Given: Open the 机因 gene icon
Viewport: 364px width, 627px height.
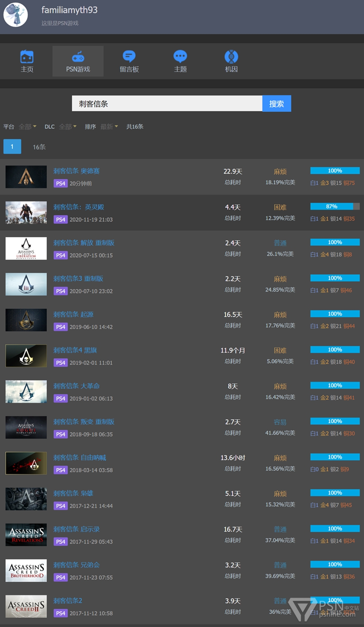Looking at the screenshot, I should 231,57.
